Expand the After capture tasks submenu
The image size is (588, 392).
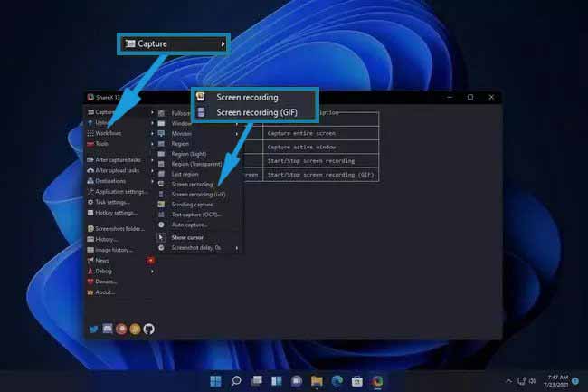click(152, 159)
